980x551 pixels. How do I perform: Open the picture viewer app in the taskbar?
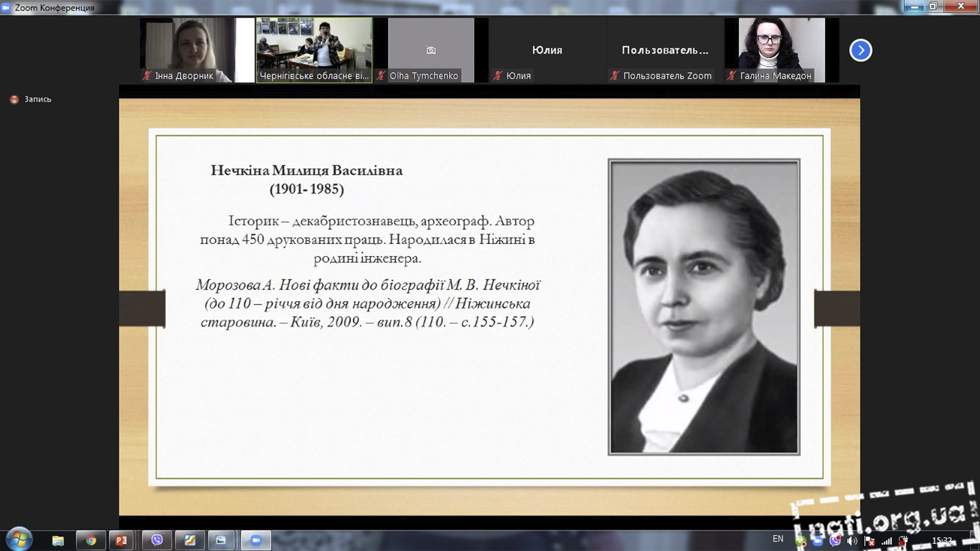[x=221, y=540]
